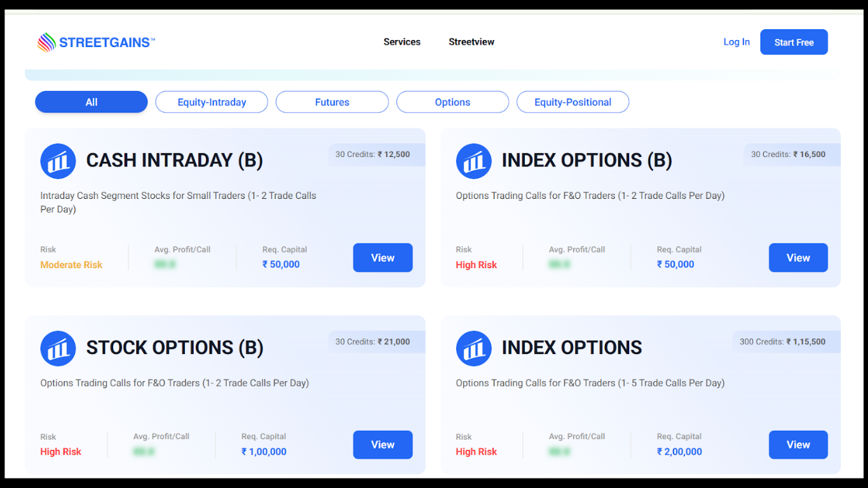Viewport: 868px width, 488px height.
Task: Click the Index Options chart icon
Action: 473,348
